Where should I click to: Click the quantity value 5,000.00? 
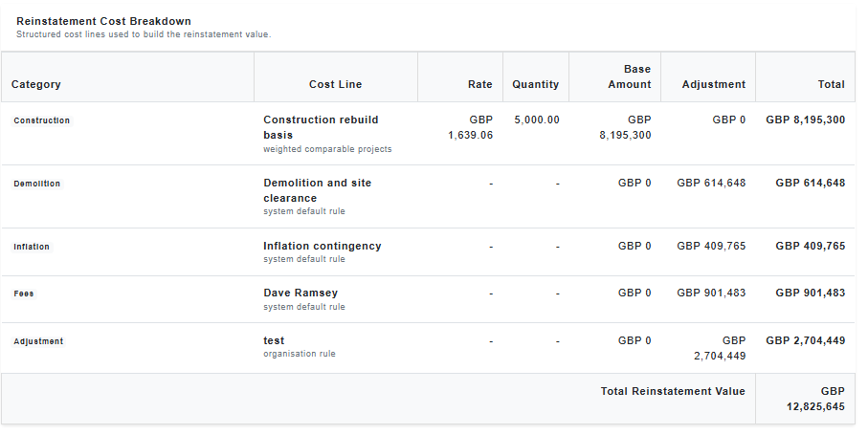pos(537,120)
